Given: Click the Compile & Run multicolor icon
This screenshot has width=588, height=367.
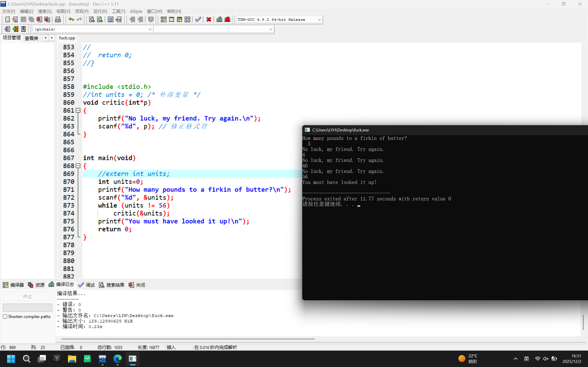Looking at the screenshot, I should click(x=180, y=19).
